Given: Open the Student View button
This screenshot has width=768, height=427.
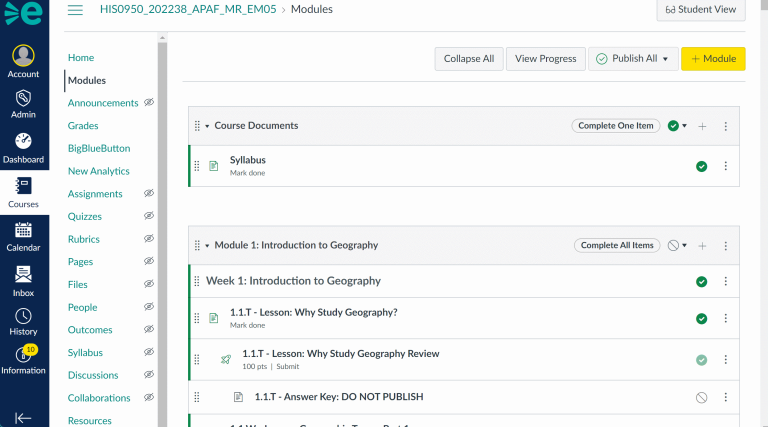Looking at the screenshot, I should [700, 10].
